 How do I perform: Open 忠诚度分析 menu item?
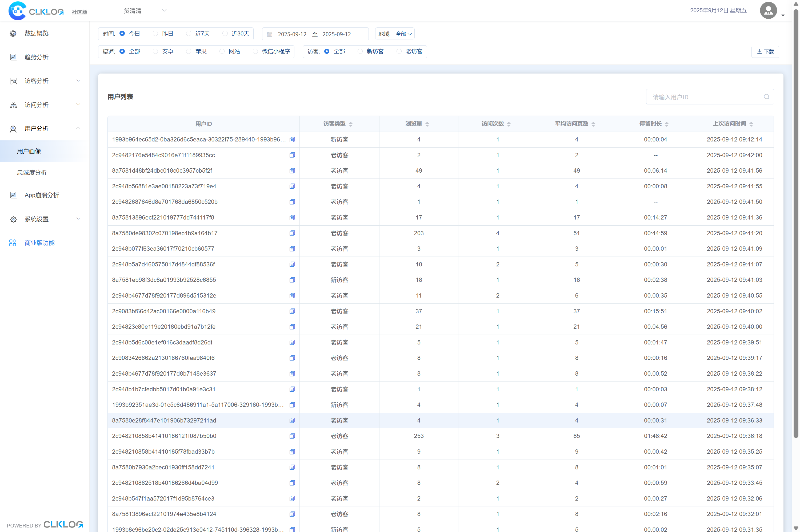[32, 172]
